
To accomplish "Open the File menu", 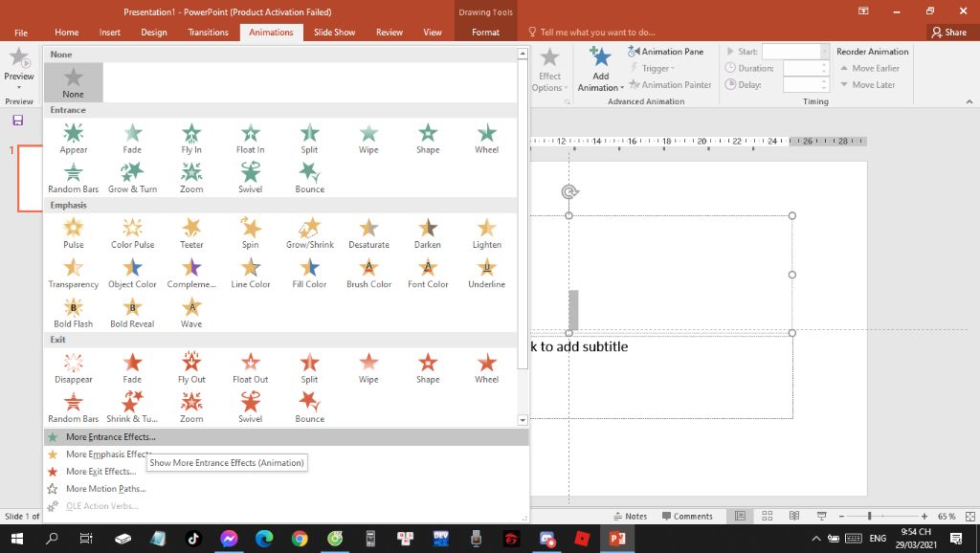I will [x=21, y=33].
